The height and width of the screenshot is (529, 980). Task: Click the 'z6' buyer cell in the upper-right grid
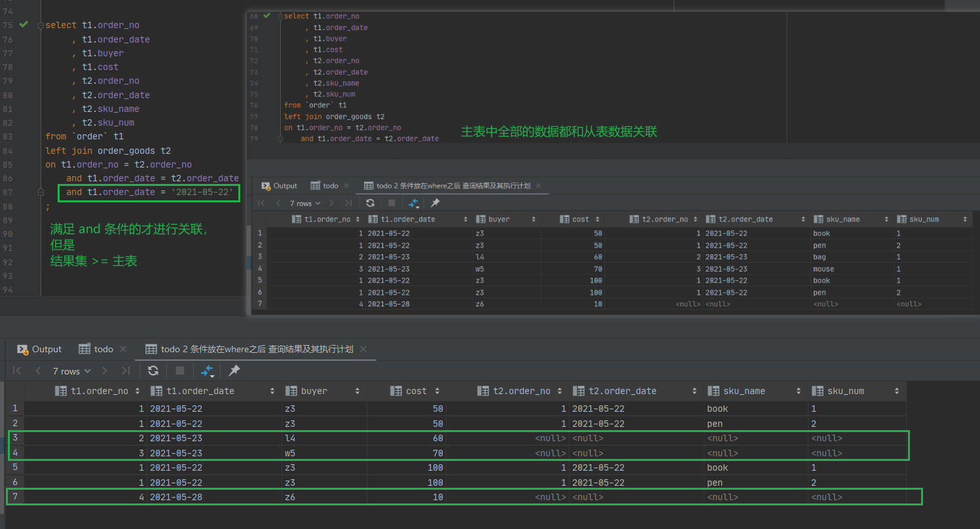pyautogui.click(x=507, y=304)
